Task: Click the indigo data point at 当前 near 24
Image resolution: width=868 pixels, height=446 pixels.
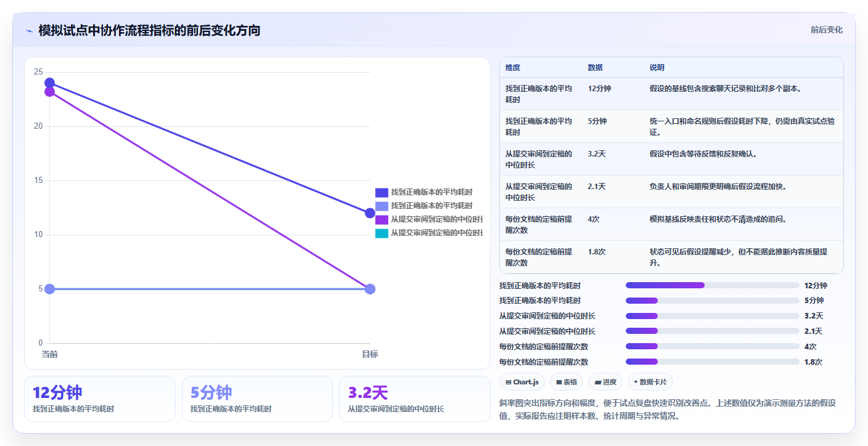Action: [x=50, y=83]
